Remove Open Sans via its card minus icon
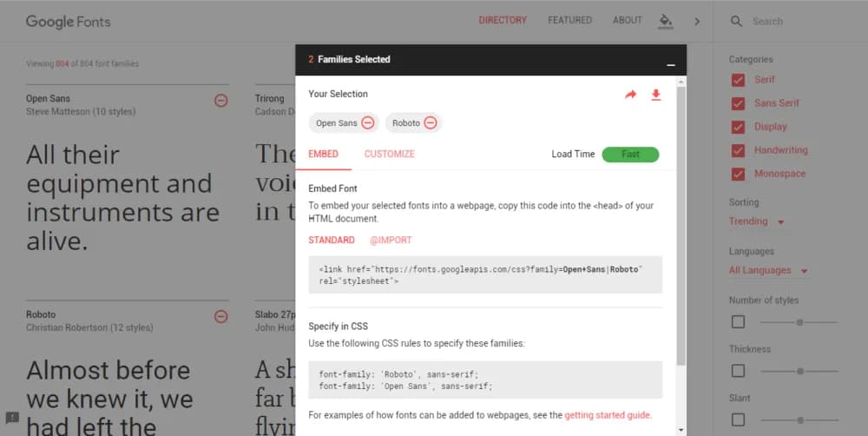This screenshot has width=868, height=436. [x=220, y=100]
